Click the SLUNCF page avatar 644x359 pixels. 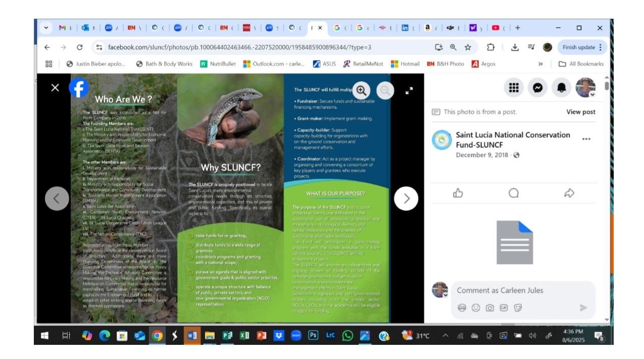(x=441, y=140)
